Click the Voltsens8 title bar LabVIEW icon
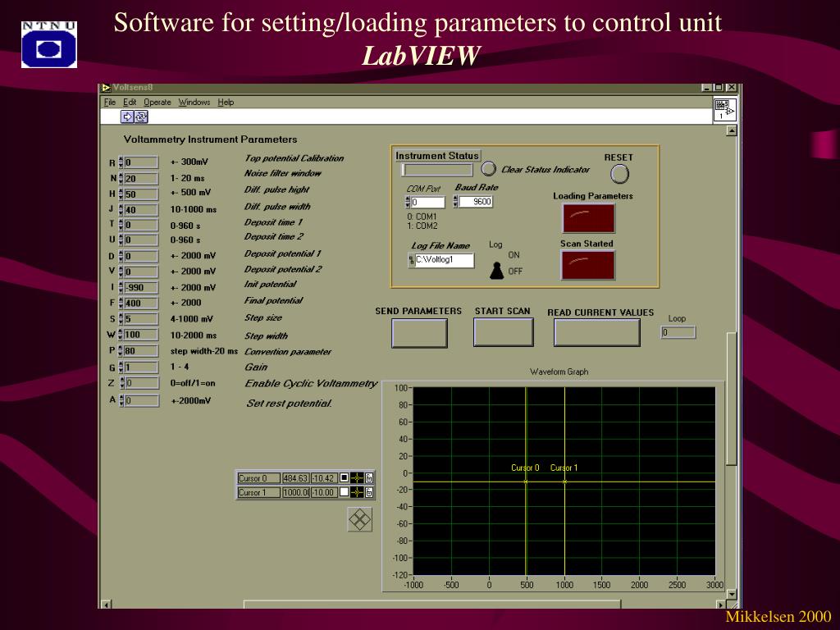This screenshot has width=840, height=630. (x=106, y=87)
